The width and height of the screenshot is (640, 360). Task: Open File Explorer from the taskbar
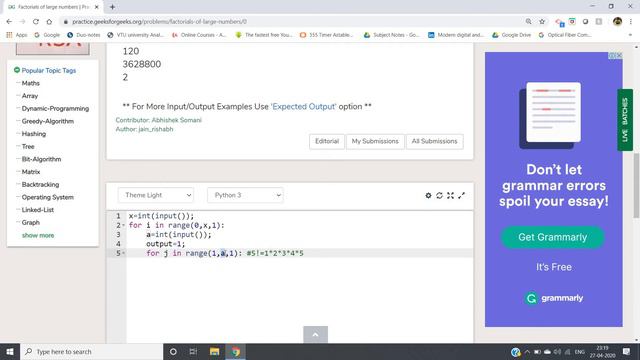pyautogui.click(x=215, y=351)
